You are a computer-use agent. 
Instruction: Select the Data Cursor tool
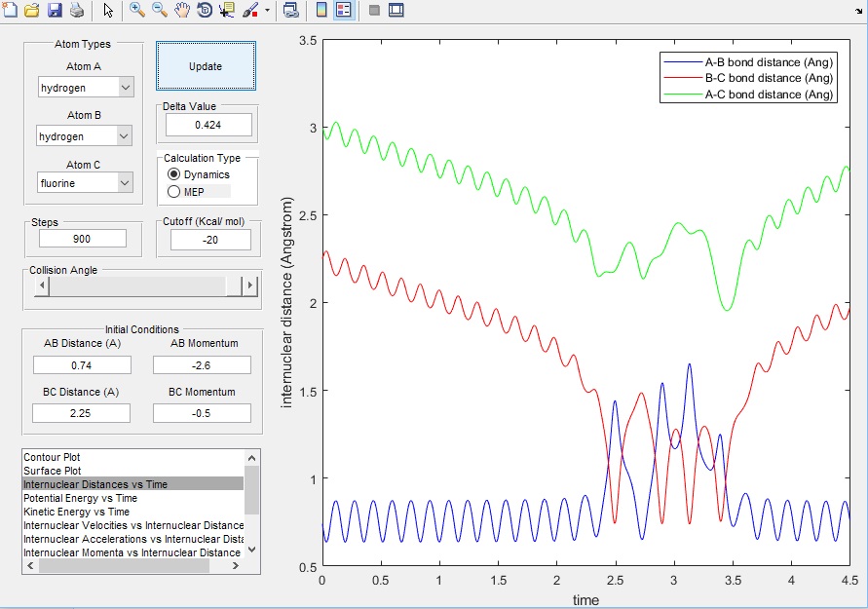point(227,11)
